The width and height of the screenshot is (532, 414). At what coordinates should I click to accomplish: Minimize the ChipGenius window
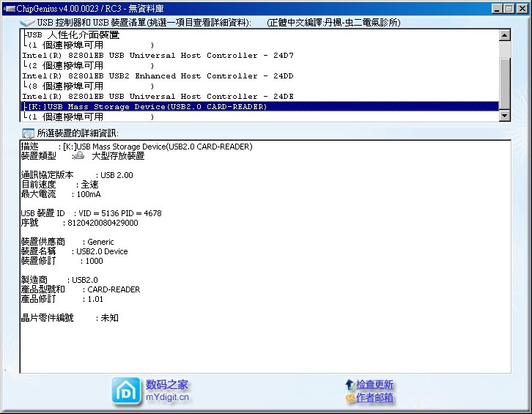point(497,9)
